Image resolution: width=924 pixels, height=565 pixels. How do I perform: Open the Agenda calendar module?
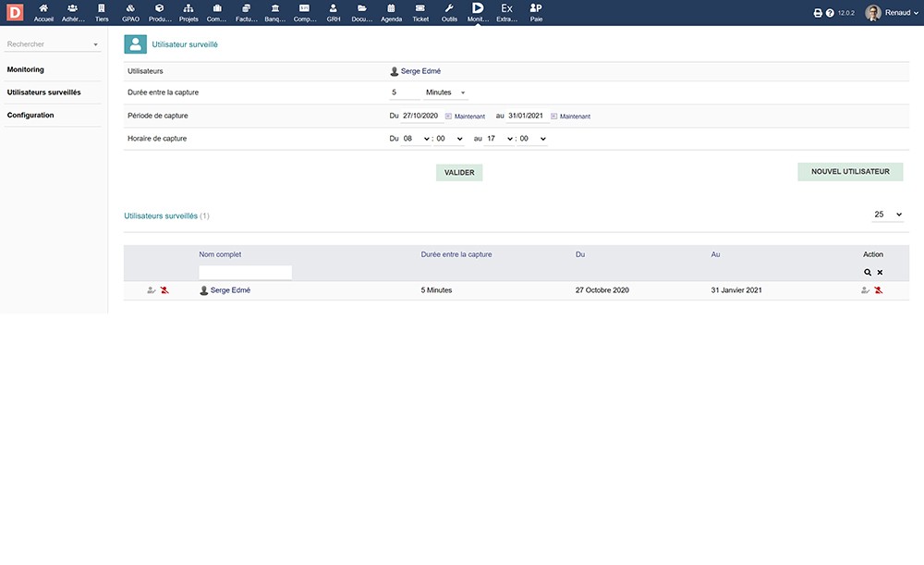coord(391,12)
